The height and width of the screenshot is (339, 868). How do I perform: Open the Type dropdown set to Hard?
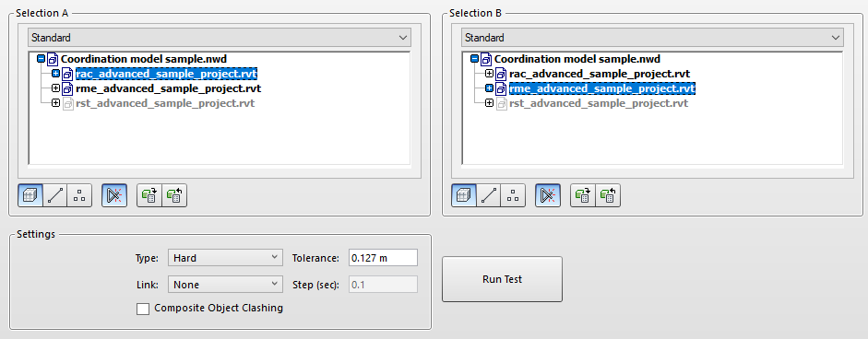[x=225, y=258]
